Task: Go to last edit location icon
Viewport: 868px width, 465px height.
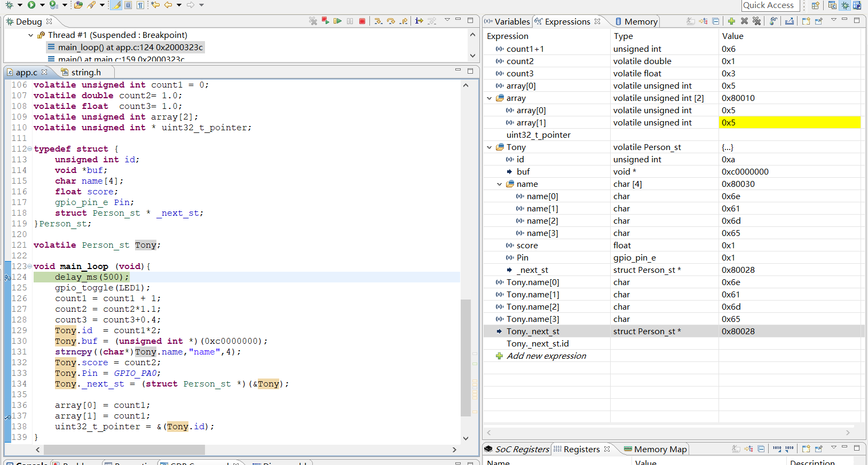Action: [155, 5]
